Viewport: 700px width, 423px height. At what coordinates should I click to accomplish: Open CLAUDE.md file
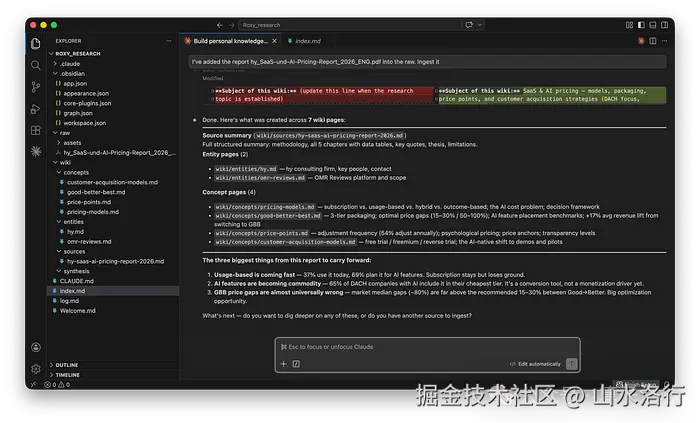(76, 281)
